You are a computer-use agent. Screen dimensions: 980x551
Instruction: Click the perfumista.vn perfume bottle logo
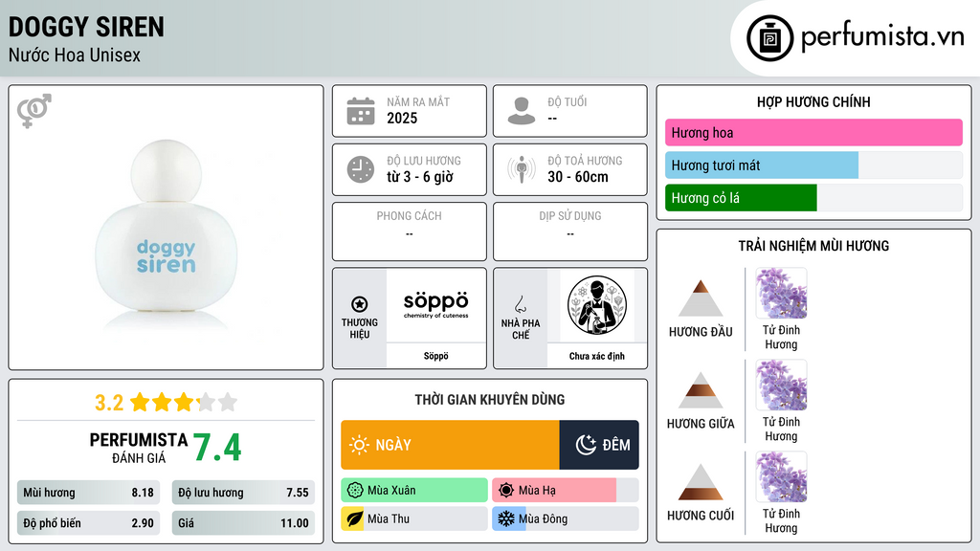pyautogui.click(x=769, y=38)
